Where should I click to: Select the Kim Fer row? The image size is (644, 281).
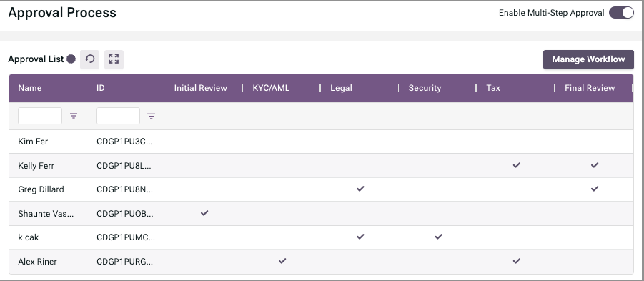click(321, 142)
